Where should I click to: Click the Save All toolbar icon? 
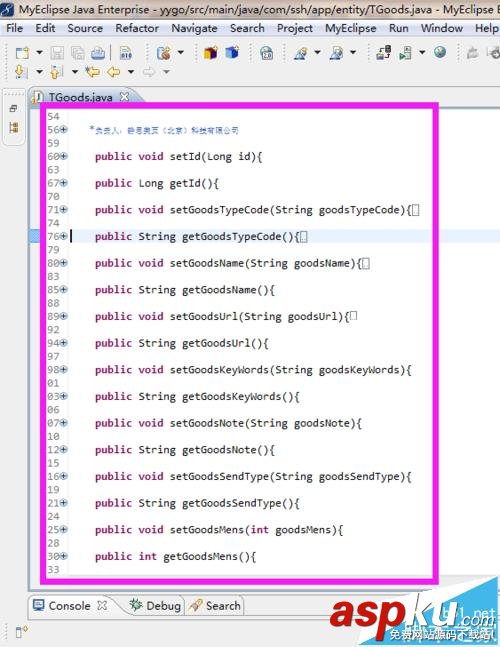pos(78,53)
